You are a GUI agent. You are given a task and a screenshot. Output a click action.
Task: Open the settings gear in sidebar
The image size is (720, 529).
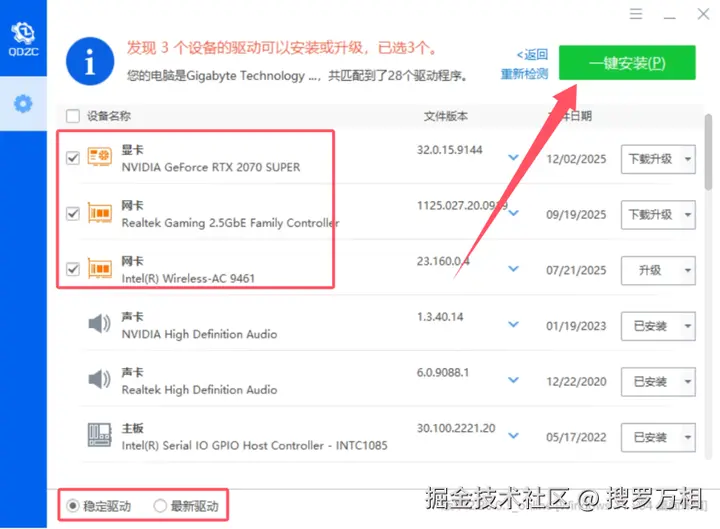[23, 104]
